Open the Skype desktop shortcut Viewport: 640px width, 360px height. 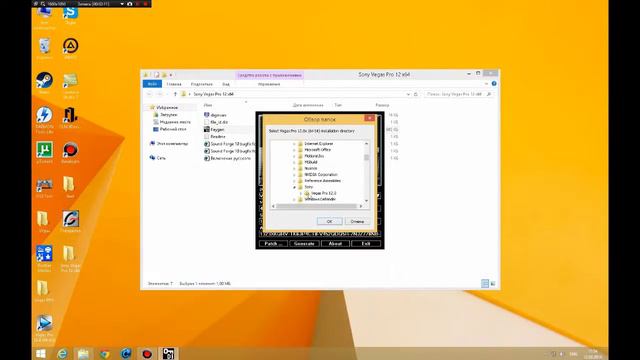70,14
